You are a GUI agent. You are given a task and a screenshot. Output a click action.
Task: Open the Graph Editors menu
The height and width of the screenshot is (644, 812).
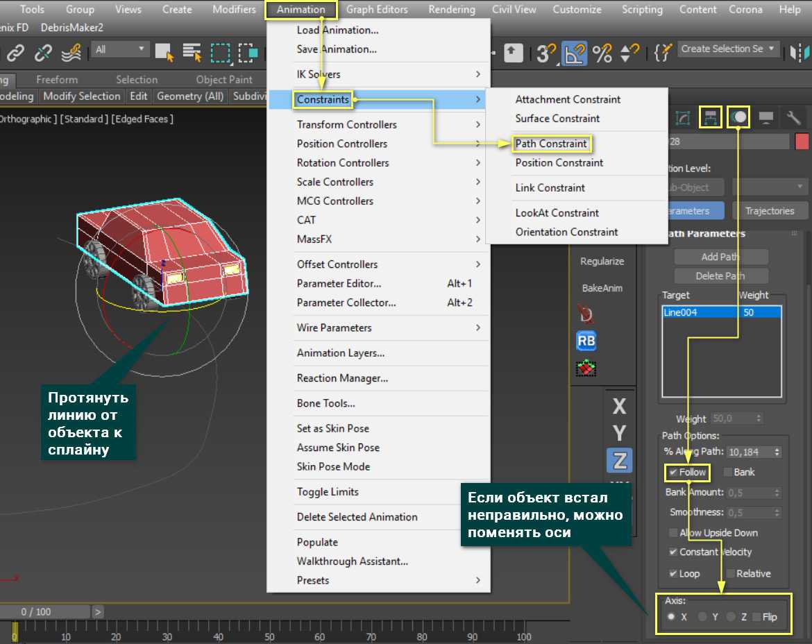[x=377, y=10]
